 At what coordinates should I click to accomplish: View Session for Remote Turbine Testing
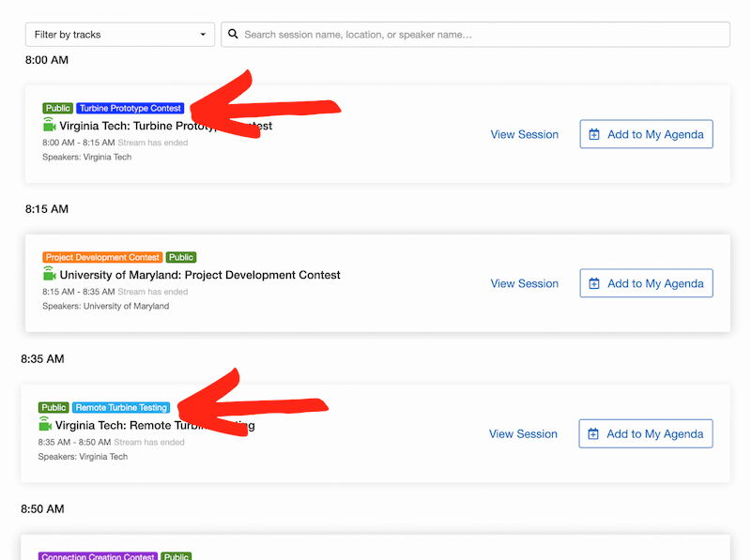(523, 433)
